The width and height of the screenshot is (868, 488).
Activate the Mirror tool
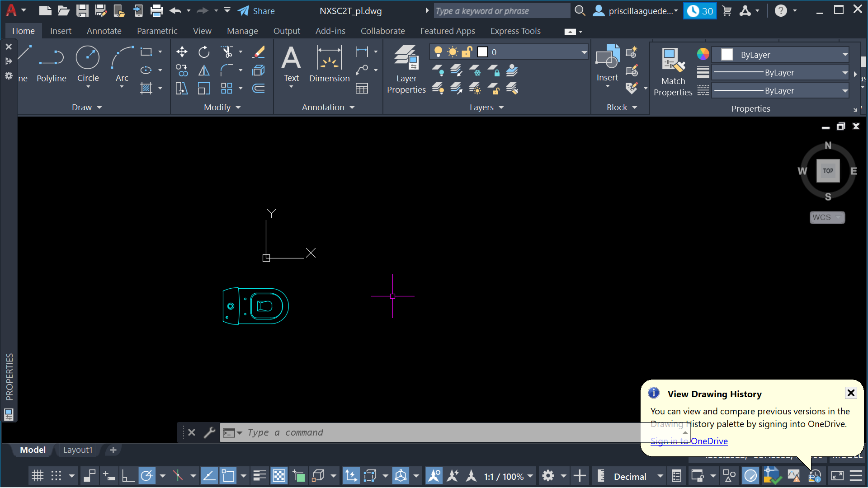pos(204,70)
